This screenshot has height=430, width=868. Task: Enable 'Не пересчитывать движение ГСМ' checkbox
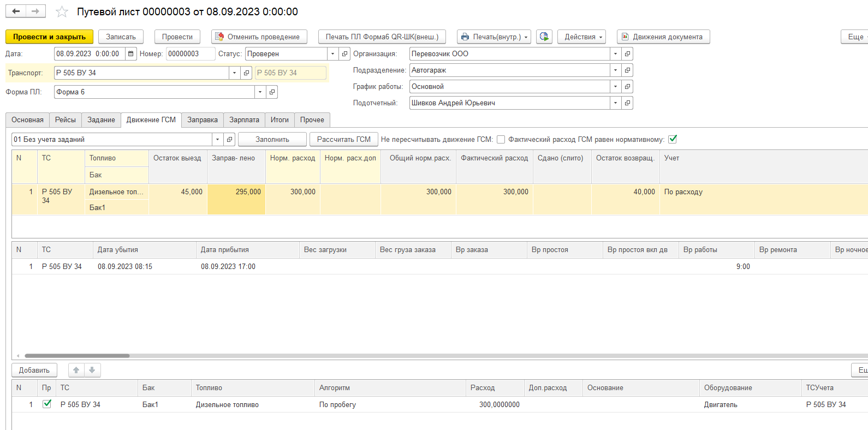tap(501, 140)
